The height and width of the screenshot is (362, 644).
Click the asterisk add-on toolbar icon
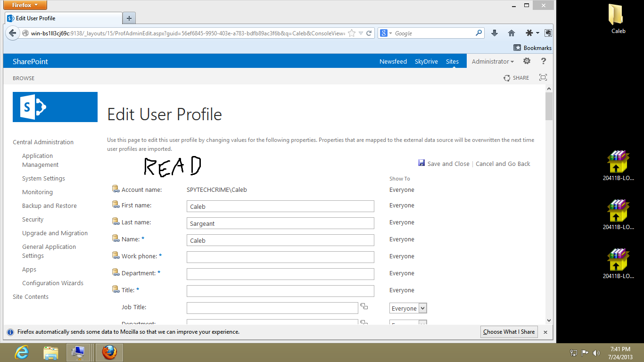point(529,33)
